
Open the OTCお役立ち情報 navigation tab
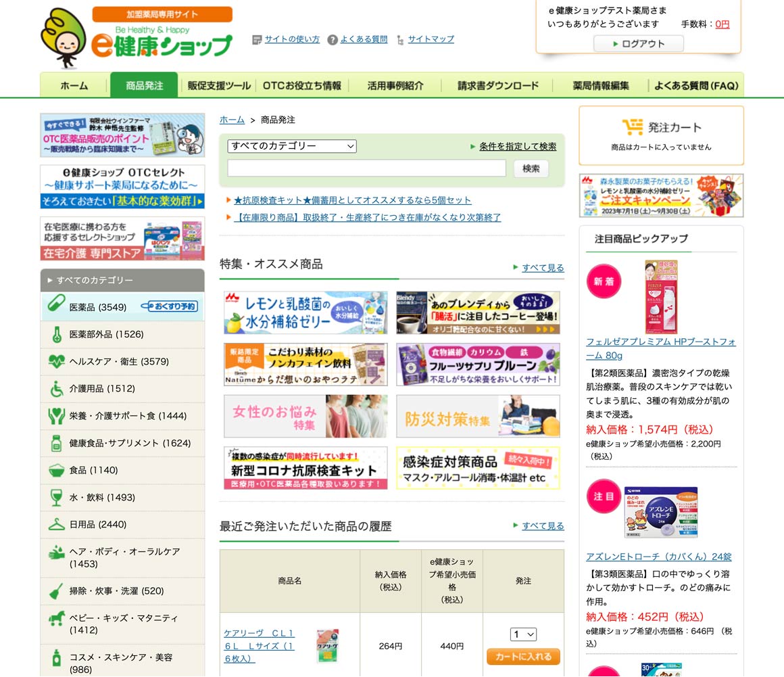click(302, 86)
